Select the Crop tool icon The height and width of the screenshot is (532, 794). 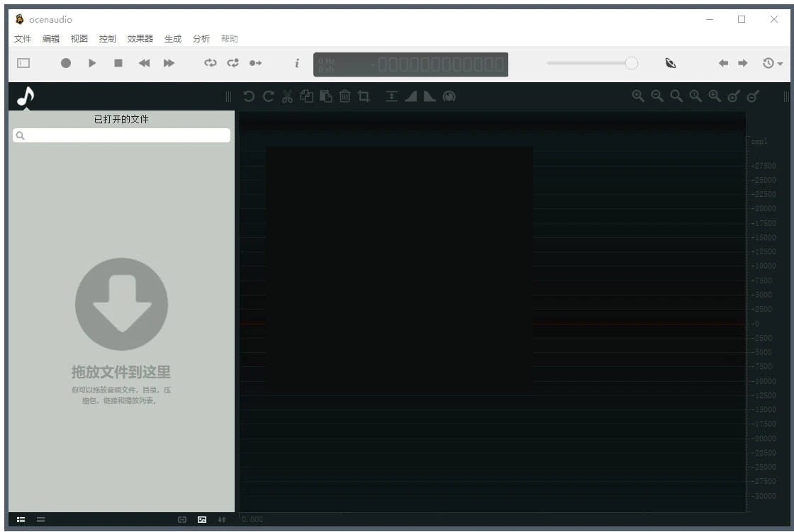[x=364, y=96]
